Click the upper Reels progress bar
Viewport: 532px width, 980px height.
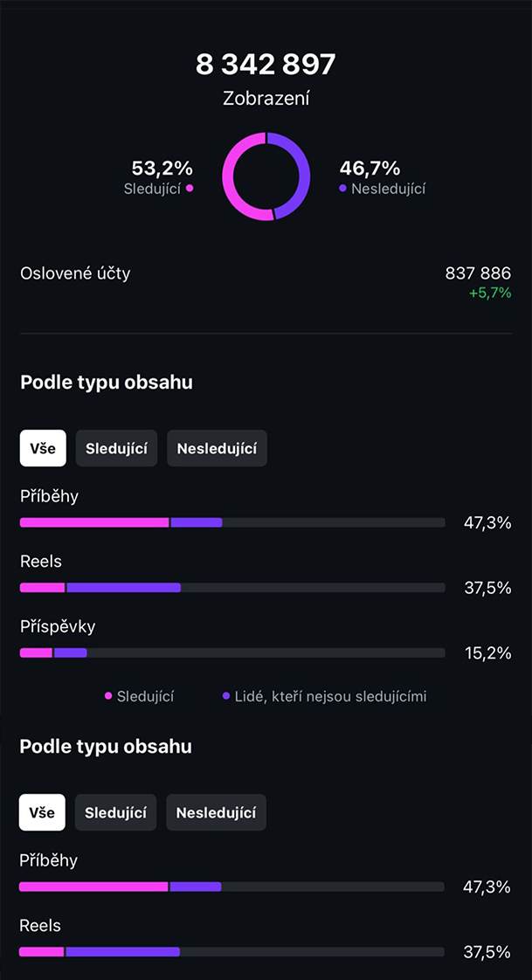pyautogui.click(x=232, y=588)
